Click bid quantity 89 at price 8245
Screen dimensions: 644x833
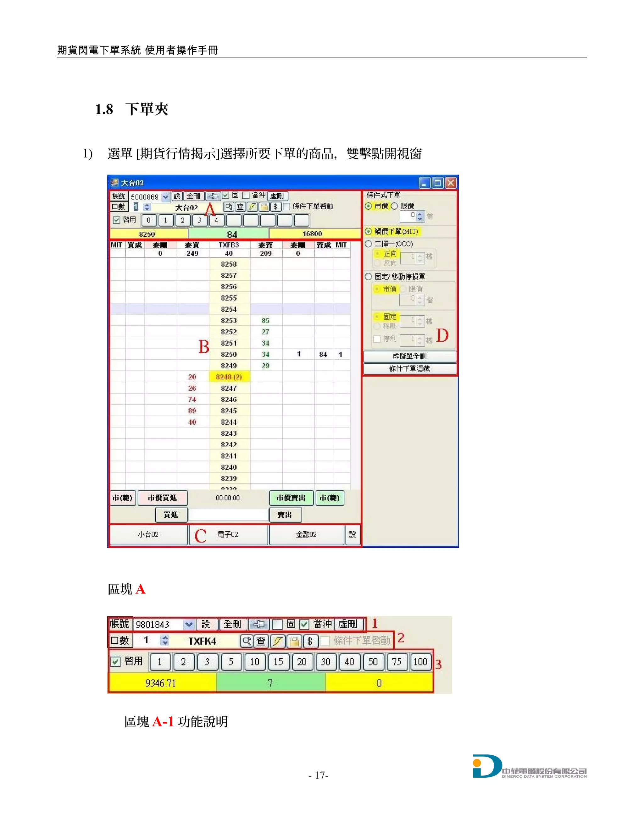[x=192, y=411]
